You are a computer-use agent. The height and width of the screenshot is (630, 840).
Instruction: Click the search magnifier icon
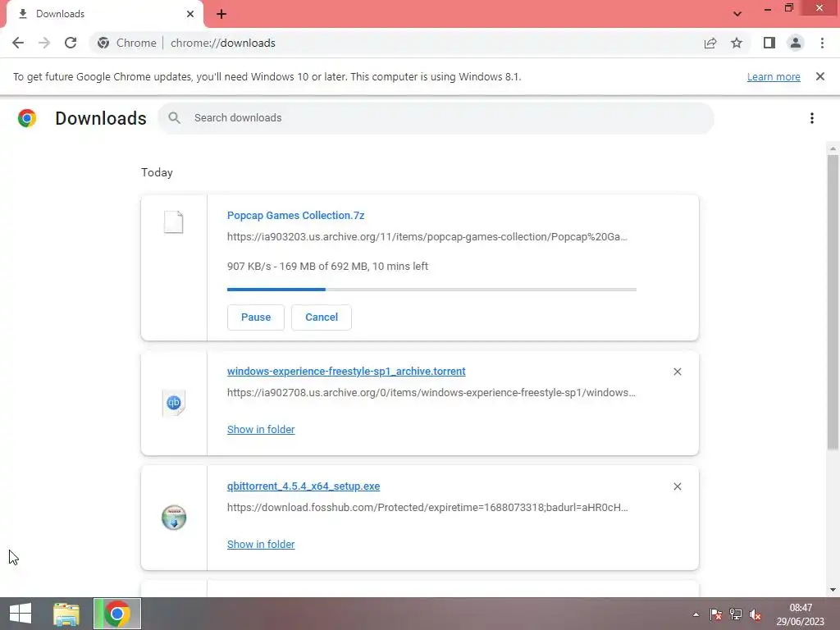pos(174,118)
